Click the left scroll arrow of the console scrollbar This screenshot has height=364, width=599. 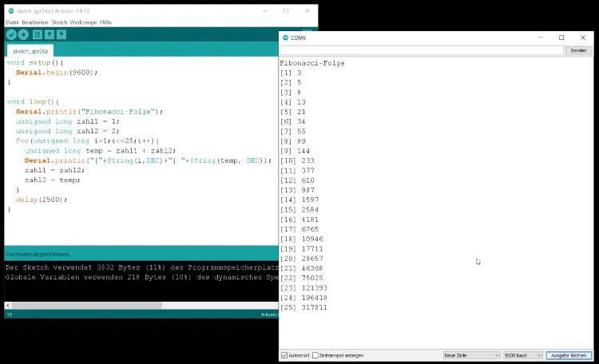(8, 306)
